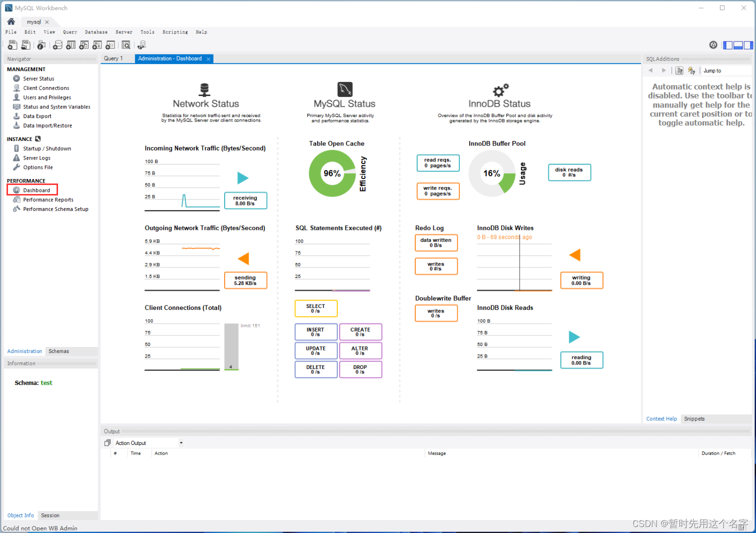Viewport: 756px width, 533px height.
Task: Go back in context help history
Action: [x=650, y=70]
